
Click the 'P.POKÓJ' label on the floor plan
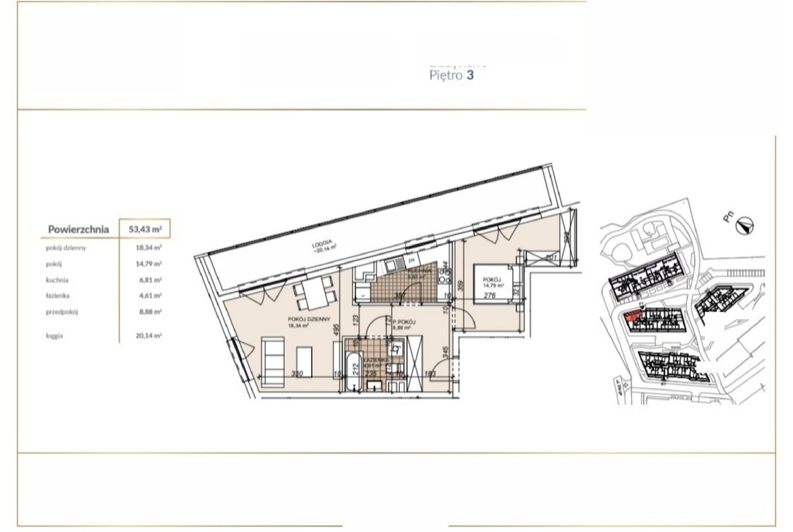(403, 322)
